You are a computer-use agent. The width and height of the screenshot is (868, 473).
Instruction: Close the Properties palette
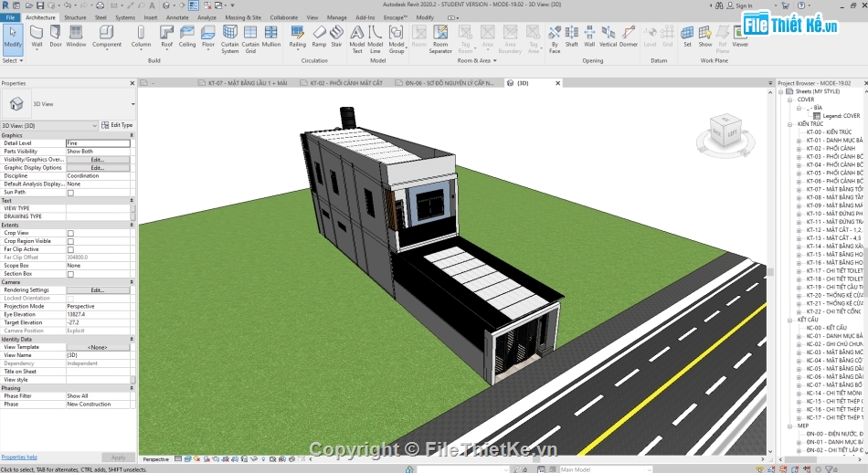(132, 83)
